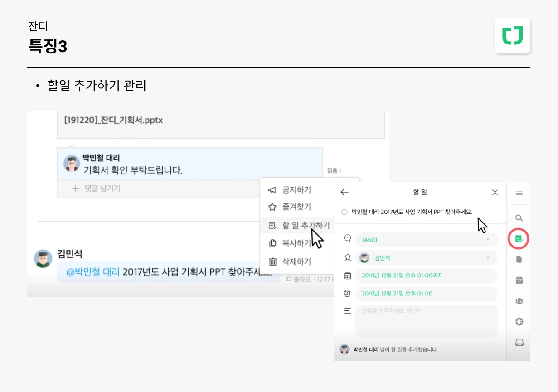The image size is (558, 392).
Task: Open the files icon in right sidebar
Action: point(519,259)
